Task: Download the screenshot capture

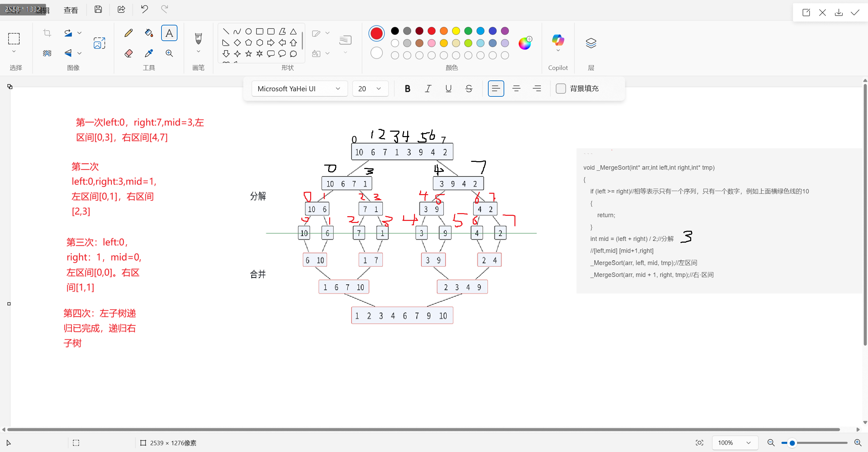Action: tap(839, 13)
